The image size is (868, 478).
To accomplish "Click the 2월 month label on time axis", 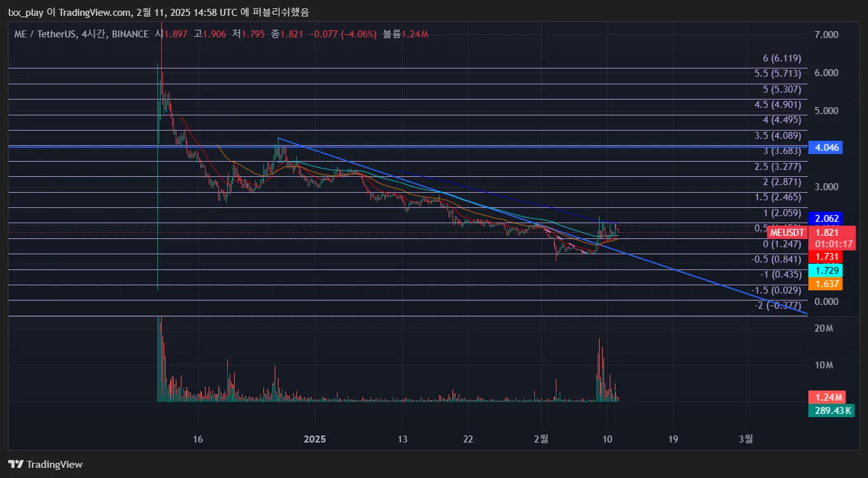I will click(541, 439).
